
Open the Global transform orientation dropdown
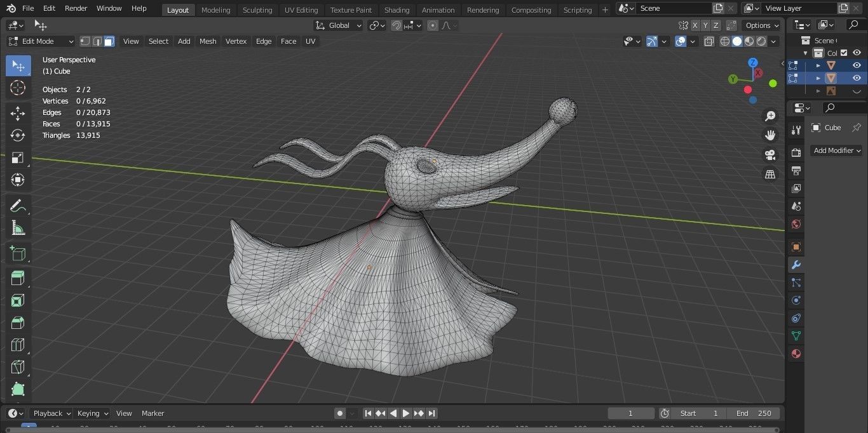(x=339, y=25)
